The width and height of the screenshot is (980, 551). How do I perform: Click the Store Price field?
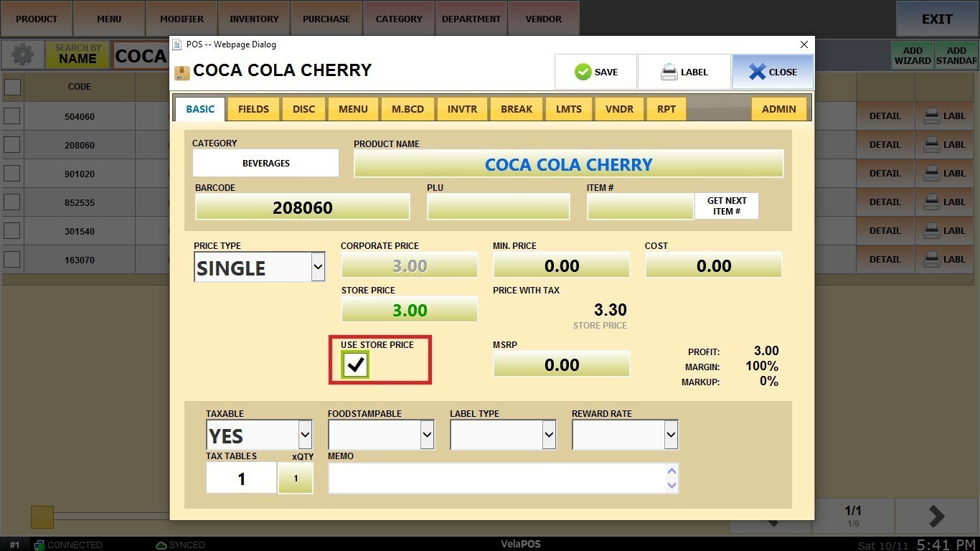pyautogui.click(x=410, y=310)
